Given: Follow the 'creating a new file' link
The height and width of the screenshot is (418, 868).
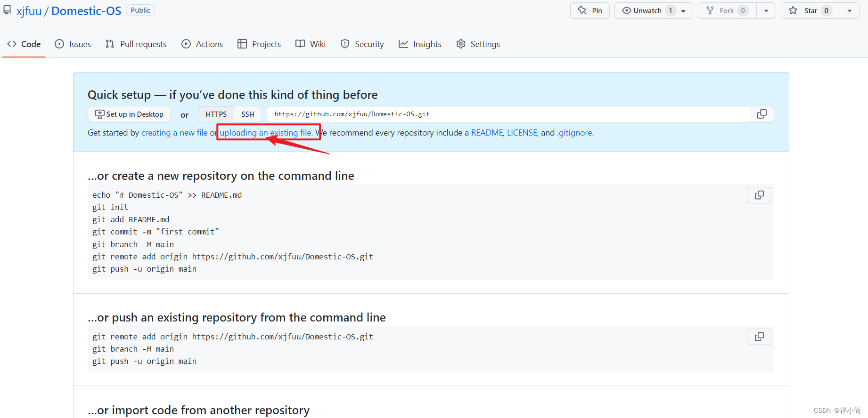Looking at the screenshot, I should click(174, 133).
